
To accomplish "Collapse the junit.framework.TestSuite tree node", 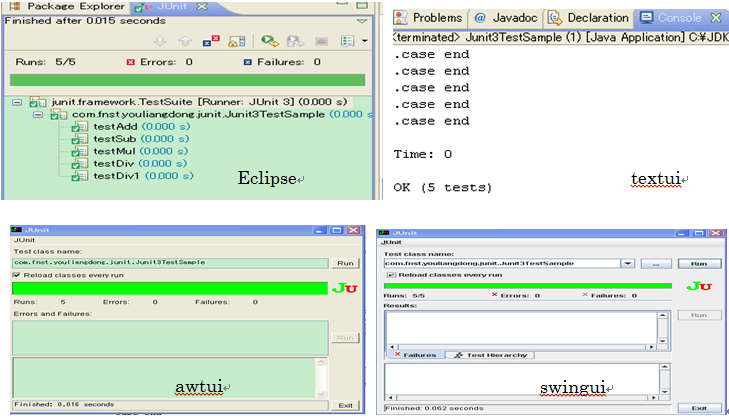I will click(17, 102).
